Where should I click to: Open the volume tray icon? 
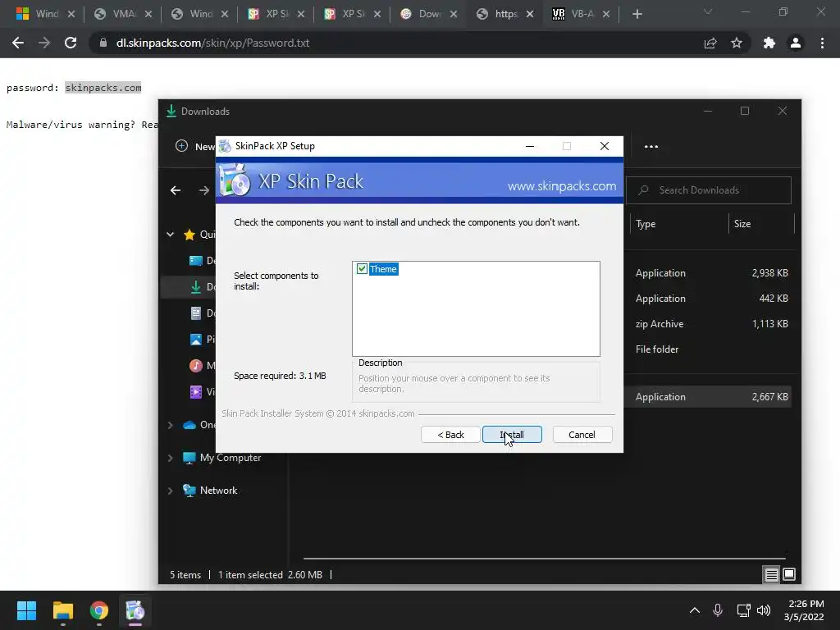pos(764,610)
